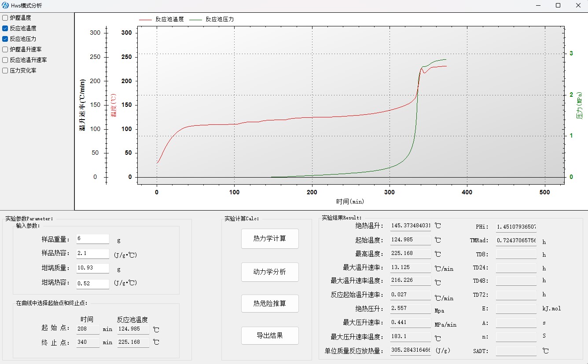
Task: Enable the 压力变化率 checkbox
Action: (5, 71)
